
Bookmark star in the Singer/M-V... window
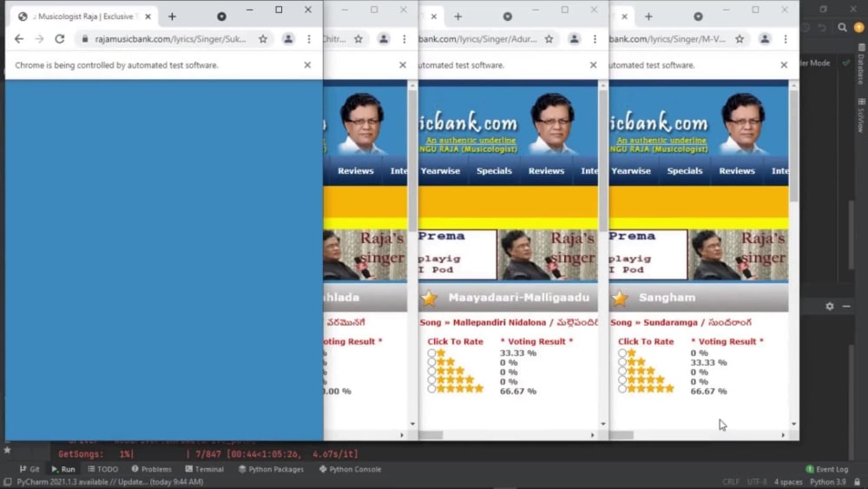pos(740,39)
